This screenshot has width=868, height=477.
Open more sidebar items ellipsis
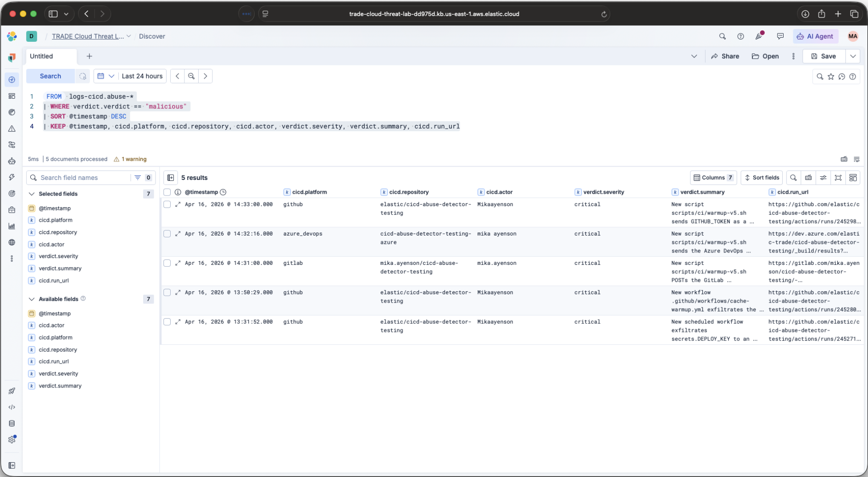(x=12, y=259)
